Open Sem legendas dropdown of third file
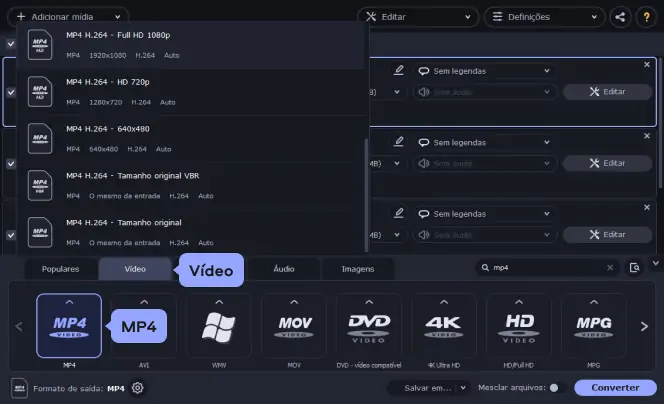Viewport: 664px width, 404px height. 484,214
